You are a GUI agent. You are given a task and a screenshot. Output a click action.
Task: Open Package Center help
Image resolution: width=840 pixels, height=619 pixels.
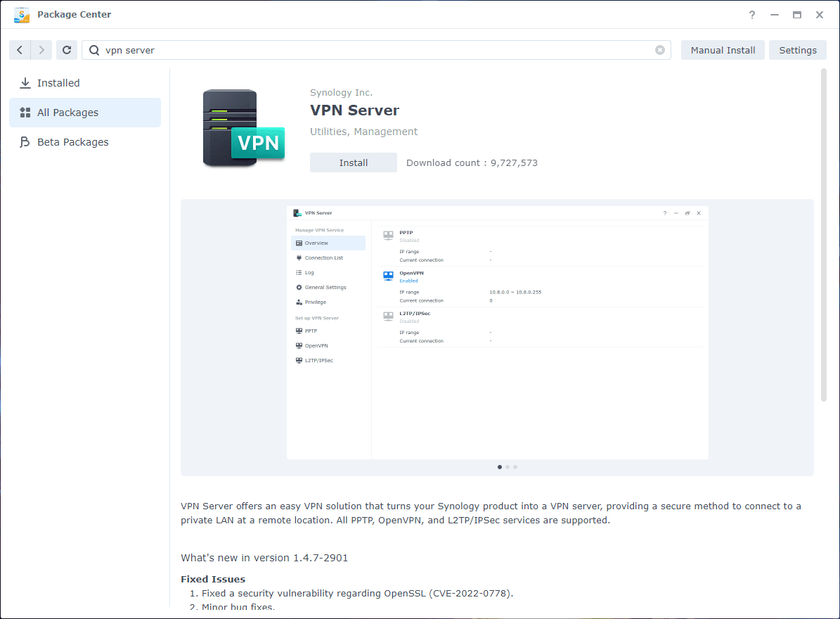coord(752,15)
